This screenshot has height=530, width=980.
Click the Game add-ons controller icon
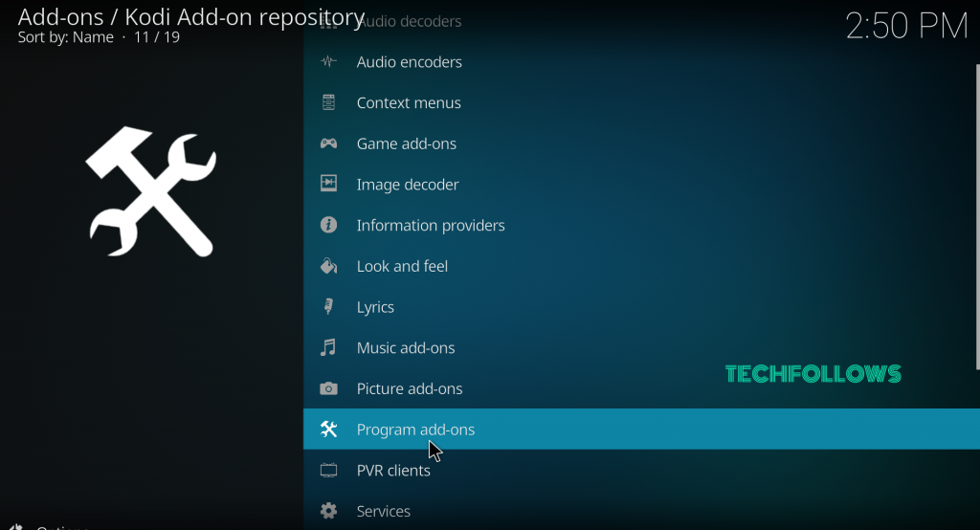click(328, 144)
